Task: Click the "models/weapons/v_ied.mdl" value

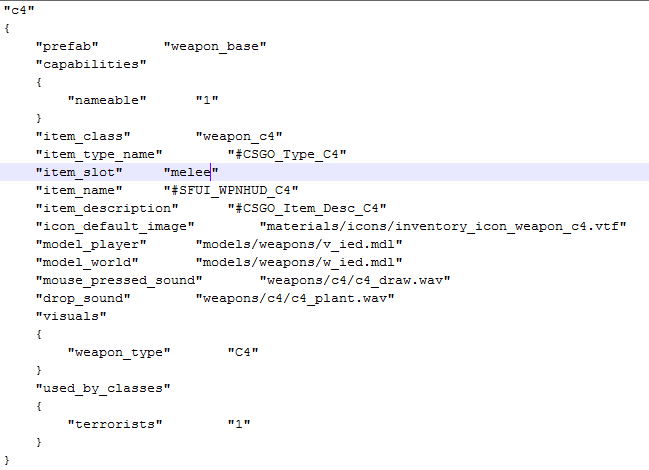Action: (299, 245)
